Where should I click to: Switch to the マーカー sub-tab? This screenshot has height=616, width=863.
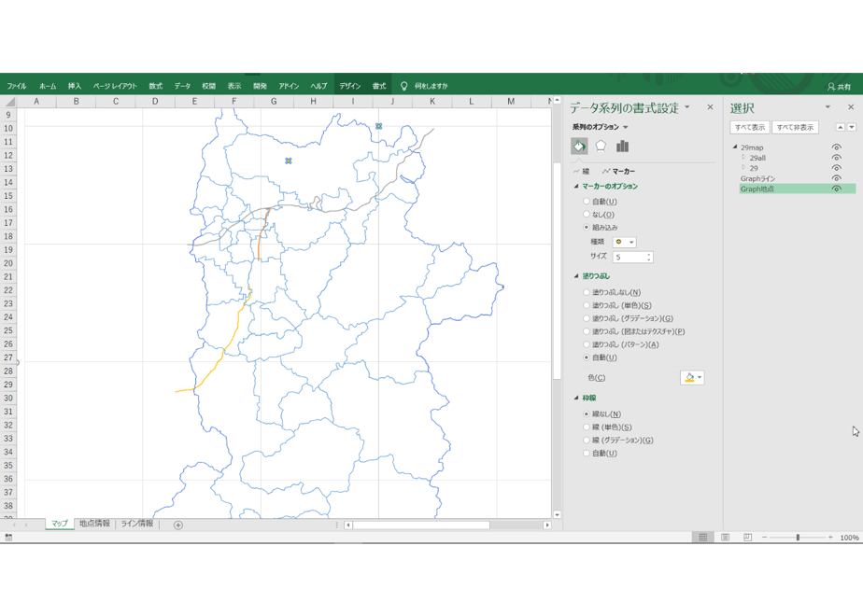click(618, 172)
